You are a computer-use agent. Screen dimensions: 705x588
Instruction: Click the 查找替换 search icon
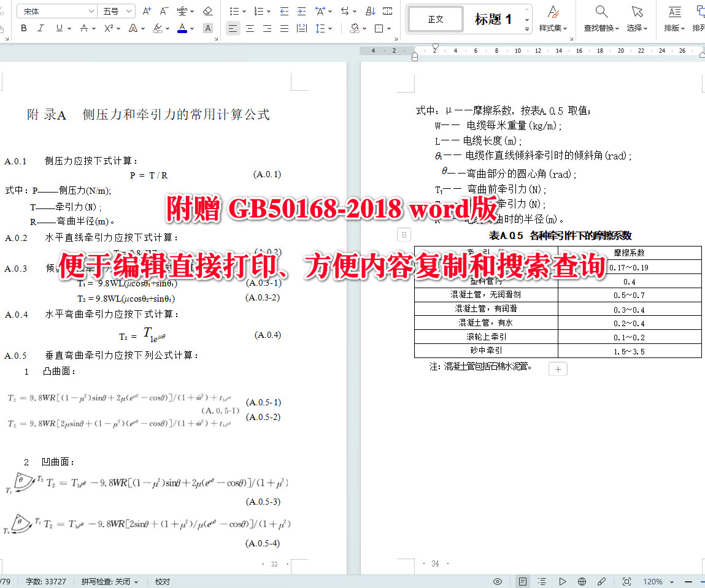click(600, 18)
